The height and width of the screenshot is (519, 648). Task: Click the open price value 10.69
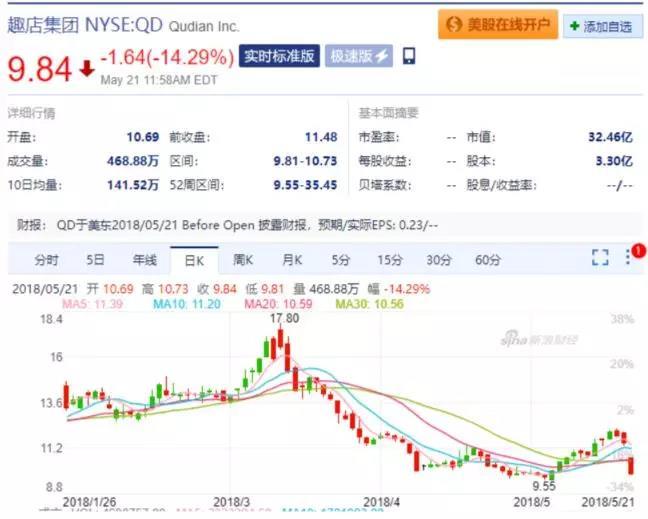tap(143, 137)
